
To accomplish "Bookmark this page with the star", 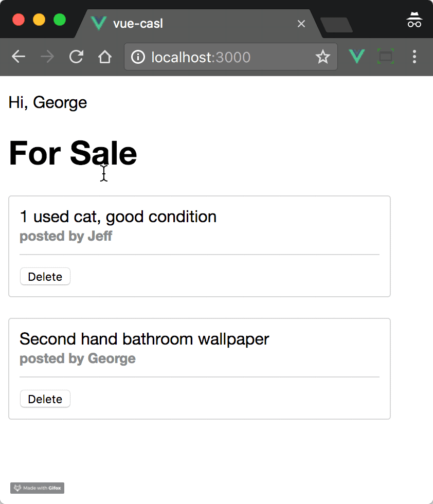I will (x=322, y=57).
